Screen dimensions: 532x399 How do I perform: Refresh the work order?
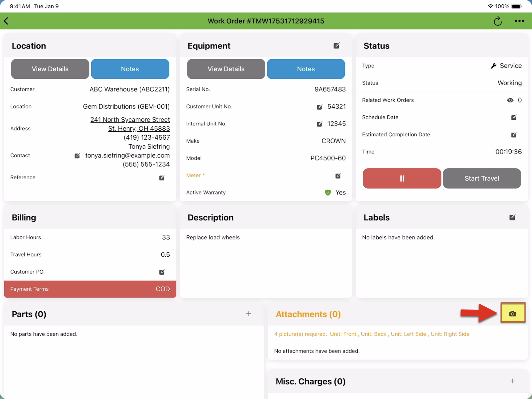click(498, 21)
